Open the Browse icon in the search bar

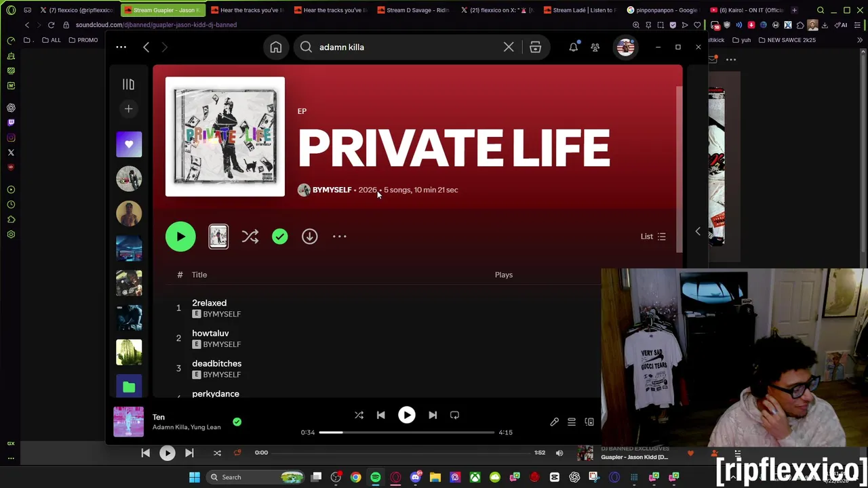point(535,47)
